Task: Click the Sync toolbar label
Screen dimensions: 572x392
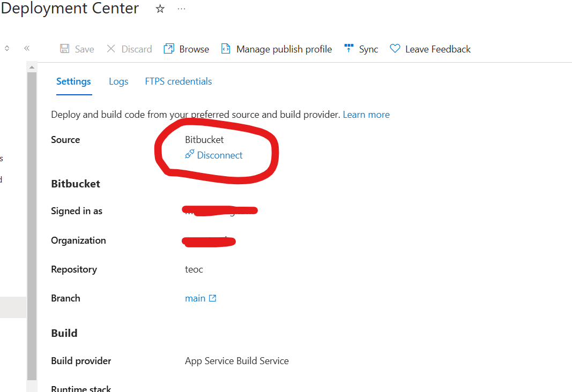Action: [x=368, y=49]
